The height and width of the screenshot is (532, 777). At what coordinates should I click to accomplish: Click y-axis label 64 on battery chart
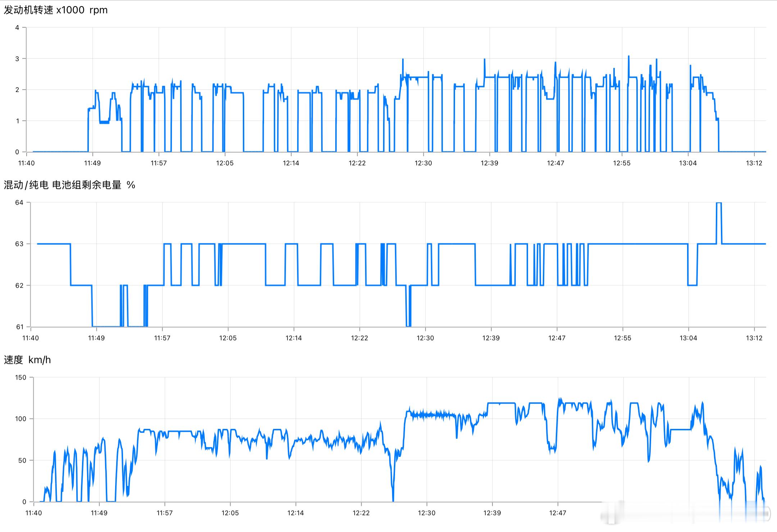[x=19, y=203]
